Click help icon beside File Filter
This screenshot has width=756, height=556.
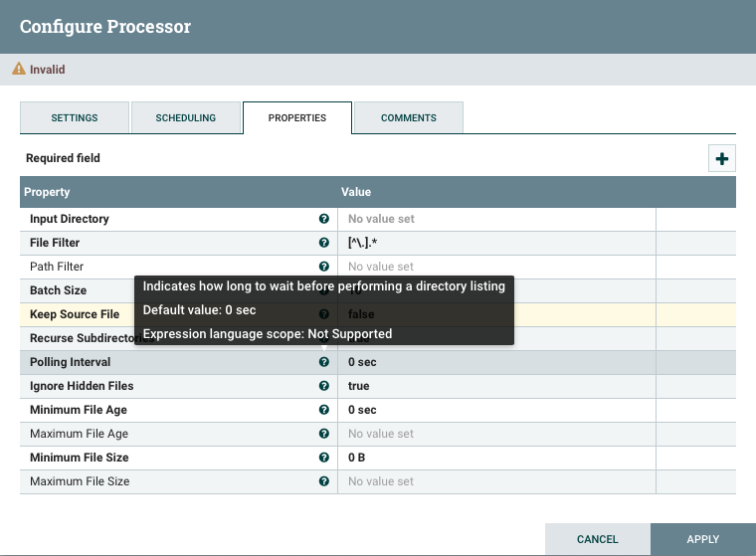tap(323, 243)
